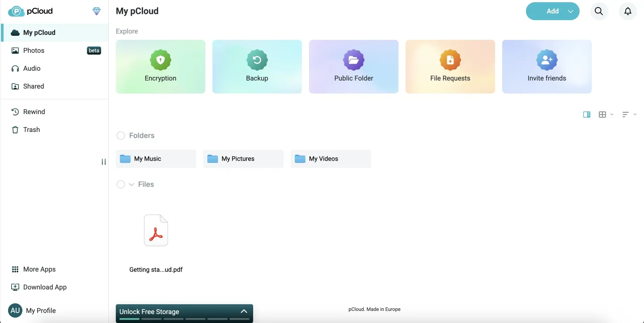Viewport: 644px width, 323px height.
Task: Open the Shared section
Action: (34, 86)
